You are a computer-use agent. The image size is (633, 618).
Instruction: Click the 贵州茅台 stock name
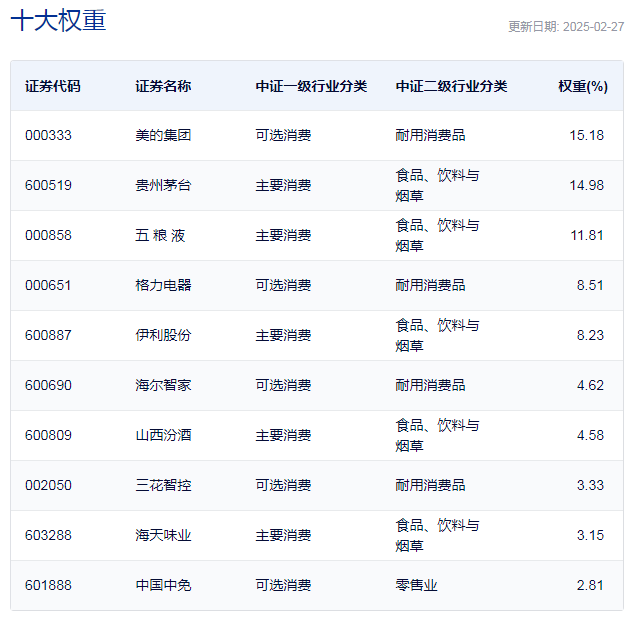pyautogui.click(x=163, y=185)
